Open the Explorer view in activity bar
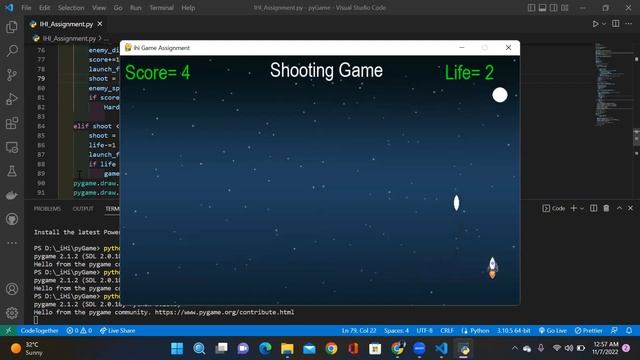 click(x=12, y=27)
